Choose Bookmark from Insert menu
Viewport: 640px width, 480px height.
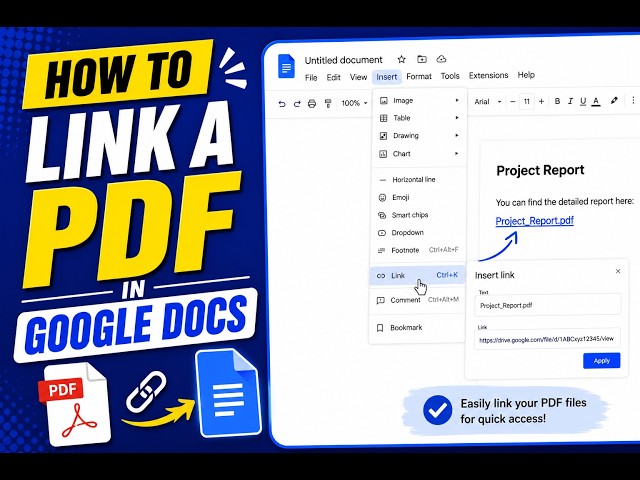pyautogui.click(x=417, y=328)
